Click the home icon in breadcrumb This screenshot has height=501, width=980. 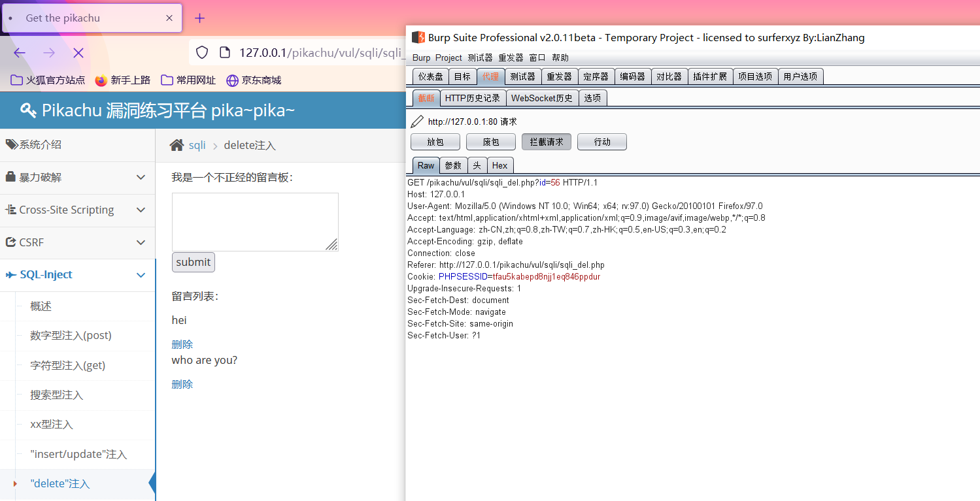point(177,145)
